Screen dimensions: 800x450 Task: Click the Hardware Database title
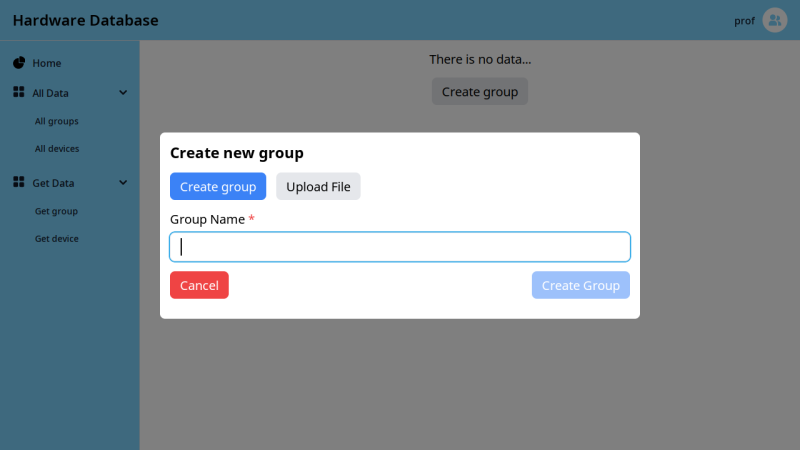[x=86, y=20]
